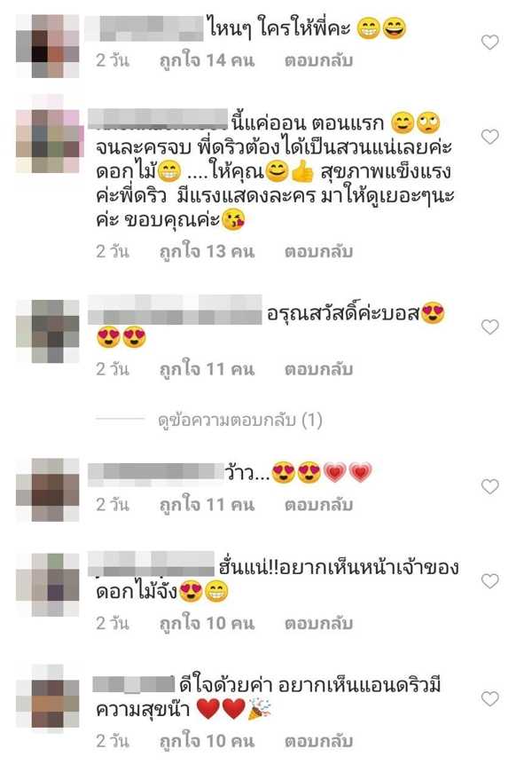Reply to the comment with 13 likes
The height and width of the screenshot is (780, 532).
318,252
